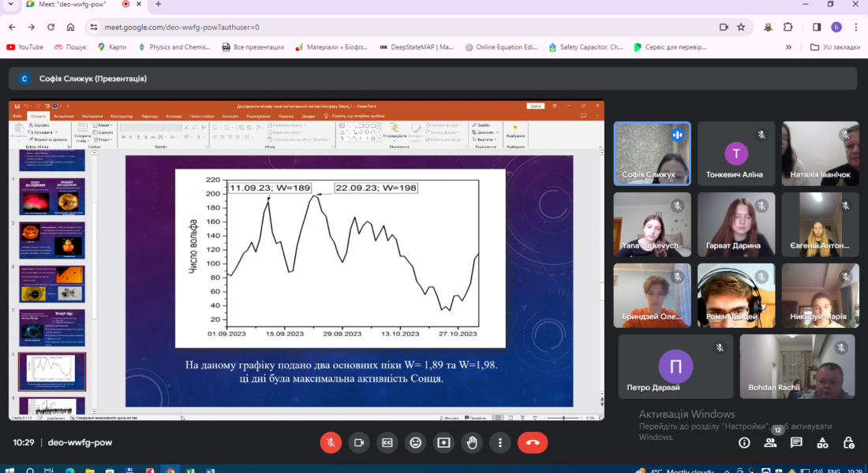Image resolution: width=868 pixels, height=473 pixels.
Task: Open the meeting details info icon
Action: click(x=744, y=442)
